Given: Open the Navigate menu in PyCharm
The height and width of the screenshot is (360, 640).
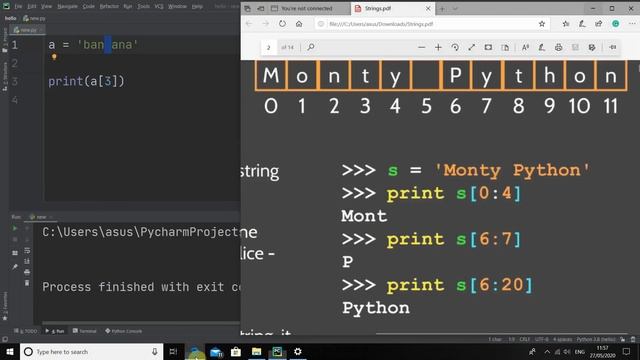Looking at the screenshot, I should coord(67,7).
